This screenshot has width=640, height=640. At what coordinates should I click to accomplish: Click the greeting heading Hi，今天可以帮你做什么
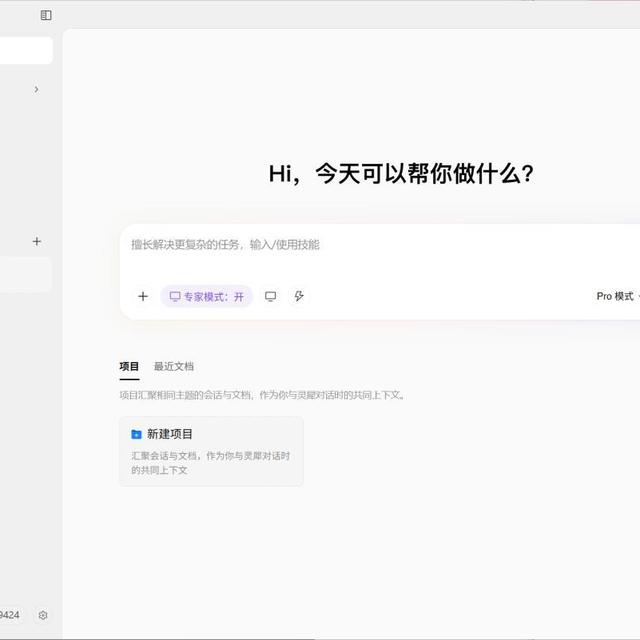point(401,174)
